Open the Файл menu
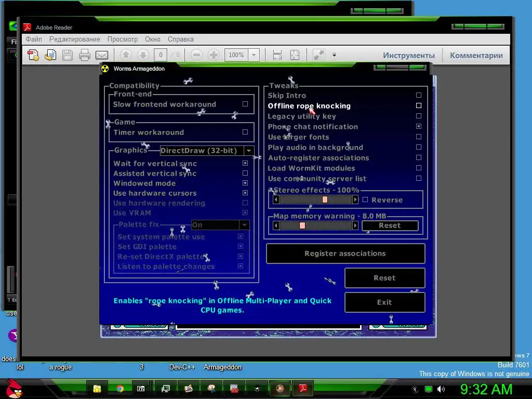Screen dimensions: 532x399 [34, 39]
